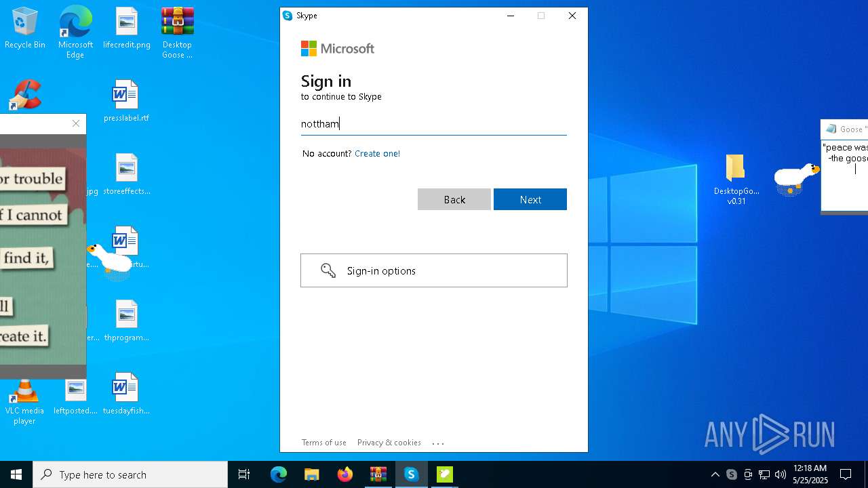
Task: Switch to WinRAR in the taskbar
Action: pos(378,474)
